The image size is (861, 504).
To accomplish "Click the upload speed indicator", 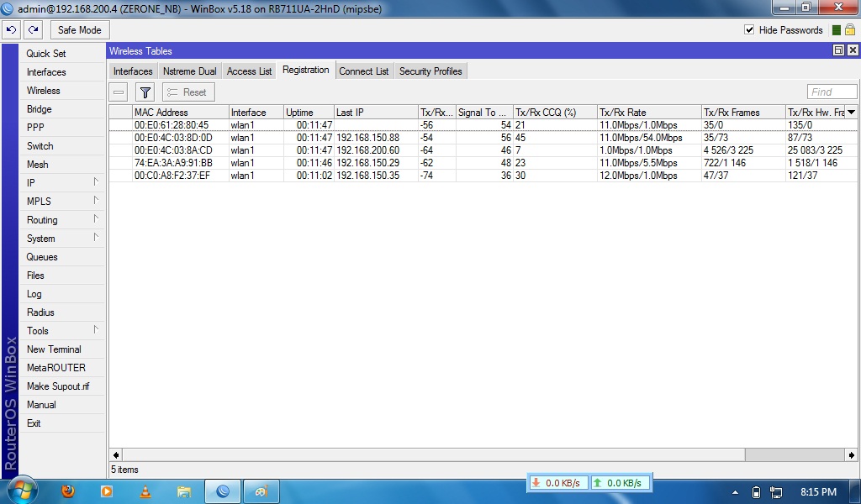I will pyautogui.click(x=620, y=483).
